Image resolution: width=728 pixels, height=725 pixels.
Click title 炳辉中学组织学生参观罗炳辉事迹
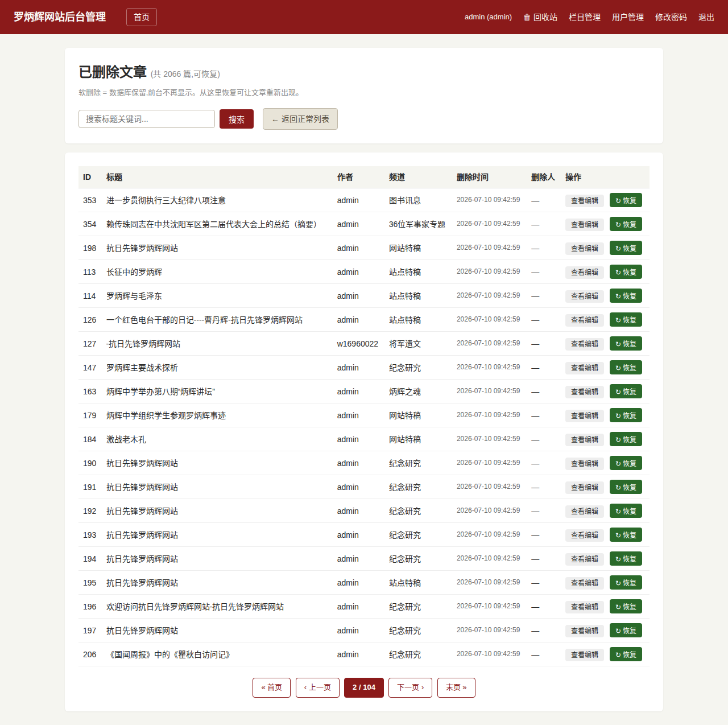point(166,415)
